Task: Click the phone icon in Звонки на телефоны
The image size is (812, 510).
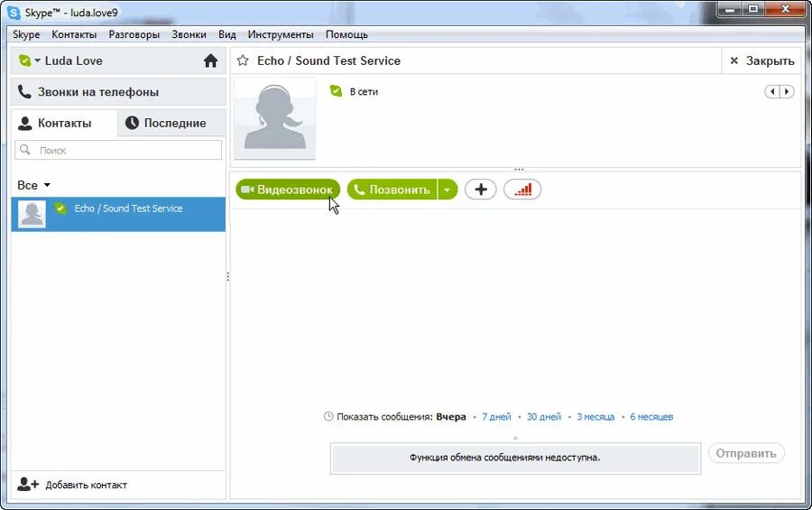Action: pos(24,92)
